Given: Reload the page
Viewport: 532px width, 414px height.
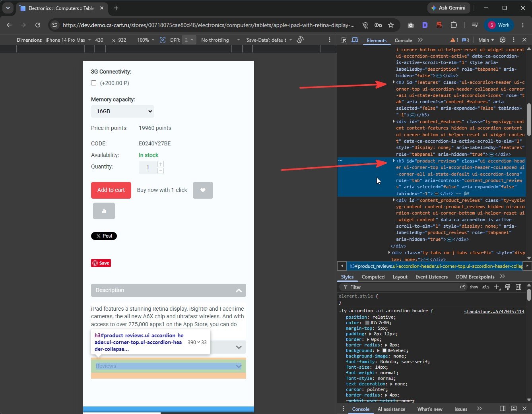Looking at the screenshot, I should (x=38, y=25).
